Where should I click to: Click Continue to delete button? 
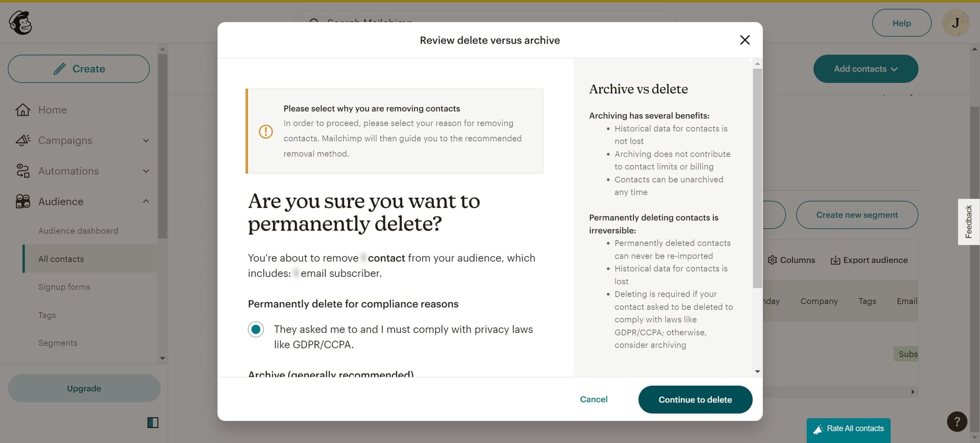695,399
